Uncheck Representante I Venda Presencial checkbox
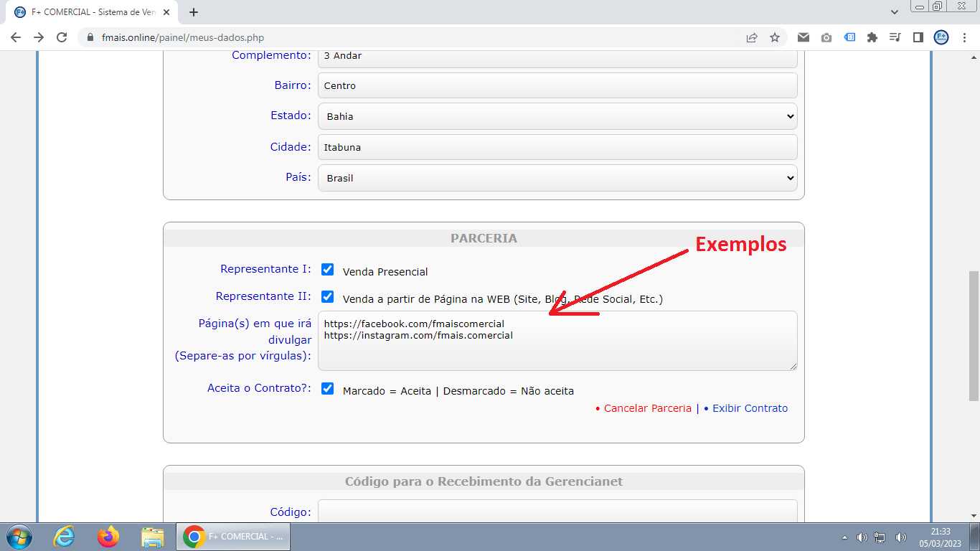Image resolution: width=980 pixels, height=551 pixels. [328, 270]
